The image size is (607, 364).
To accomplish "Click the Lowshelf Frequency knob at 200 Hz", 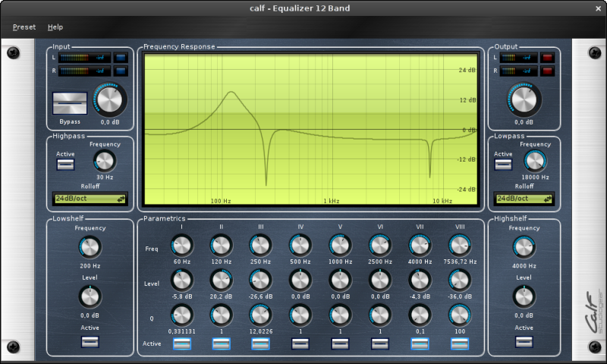I will point(90,247).
